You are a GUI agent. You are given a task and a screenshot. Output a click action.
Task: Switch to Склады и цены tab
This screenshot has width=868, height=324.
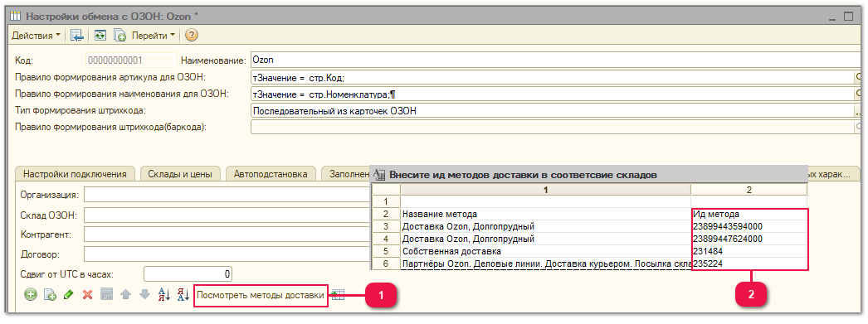180,174
